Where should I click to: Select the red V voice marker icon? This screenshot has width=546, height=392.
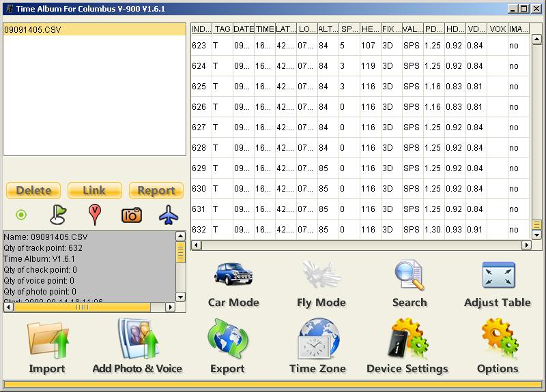[x=95, y=214]
